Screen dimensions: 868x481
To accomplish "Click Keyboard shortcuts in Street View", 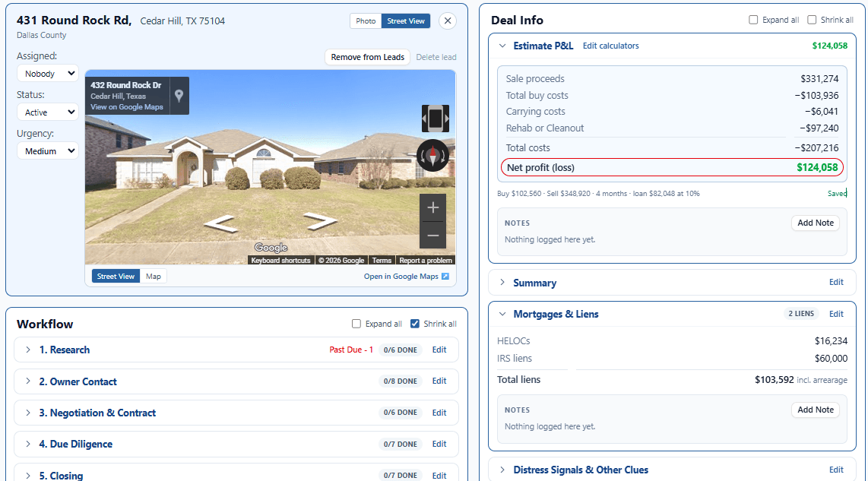I will 280,260.
